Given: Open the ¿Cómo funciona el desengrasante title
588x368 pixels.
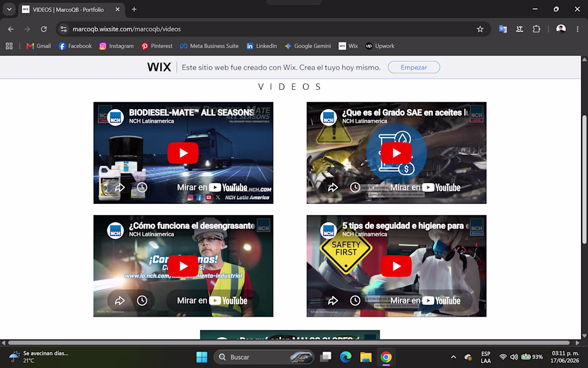Looking at the screenshot, I should (191, 225).
